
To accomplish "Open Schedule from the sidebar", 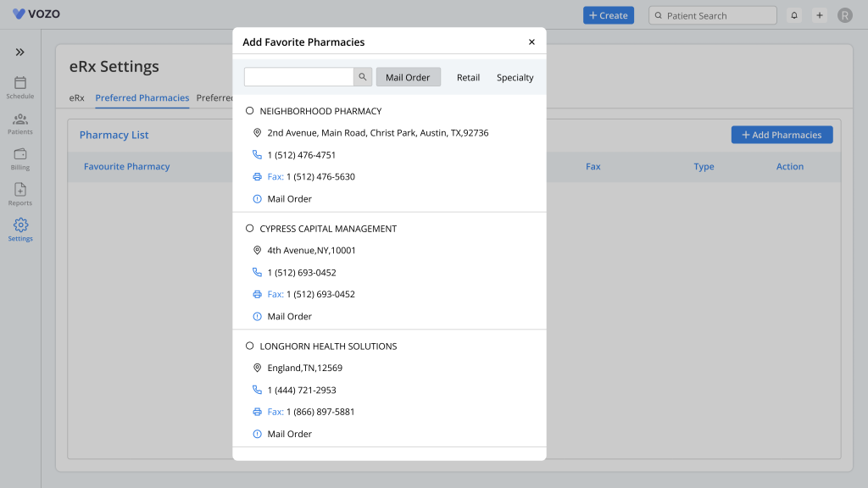I will pos(20,87).
